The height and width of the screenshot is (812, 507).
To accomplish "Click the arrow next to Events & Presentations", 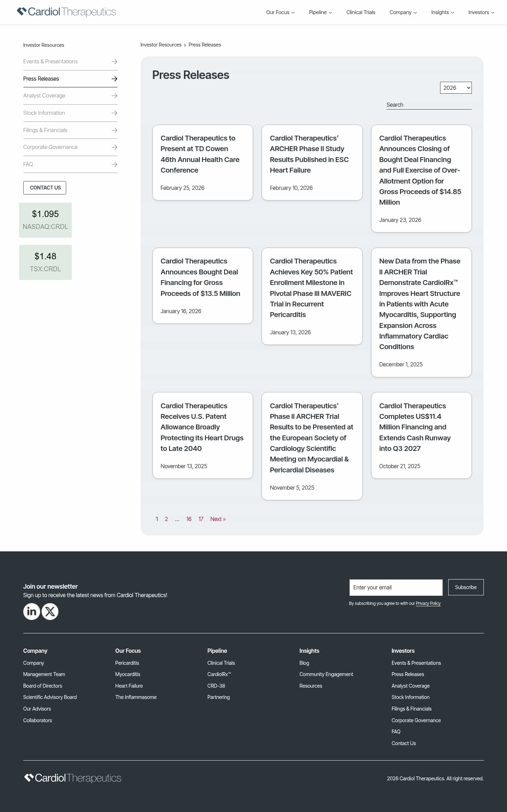I will pyautogui.click(x=114, y=62).
